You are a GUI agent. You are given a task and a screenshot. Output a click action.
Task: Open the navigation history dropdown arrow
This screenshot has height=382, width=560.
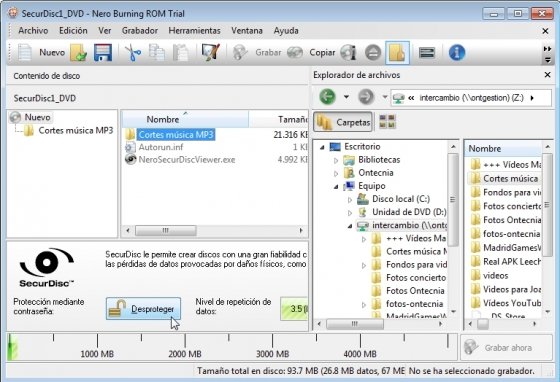346,97
